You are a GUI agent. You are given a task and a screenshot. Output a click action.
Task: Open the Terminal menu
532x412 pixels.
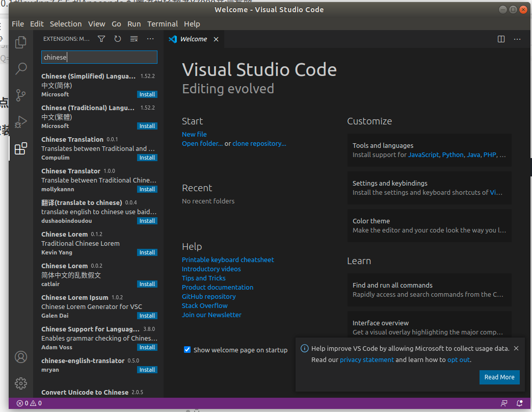(162, 24)
